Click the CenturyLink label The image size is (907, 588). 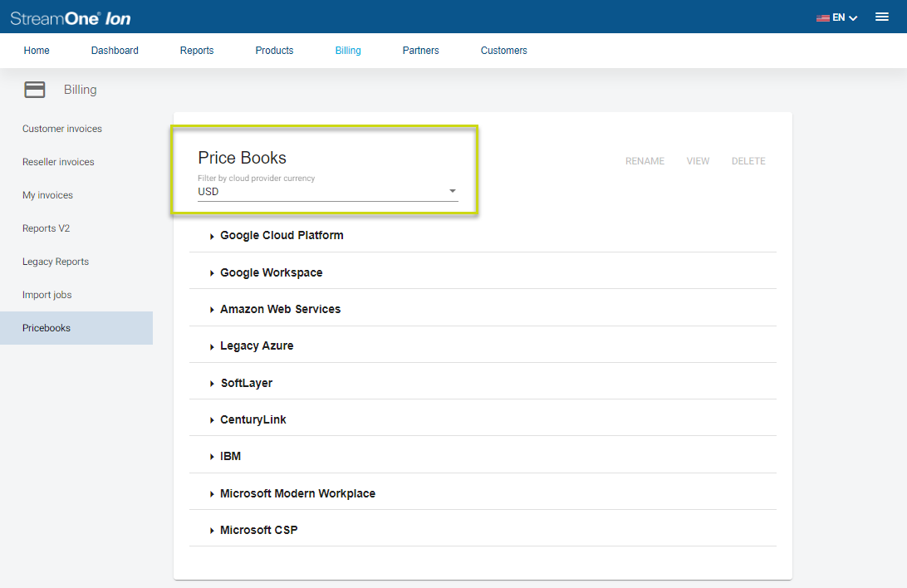(x=252, y=419)
